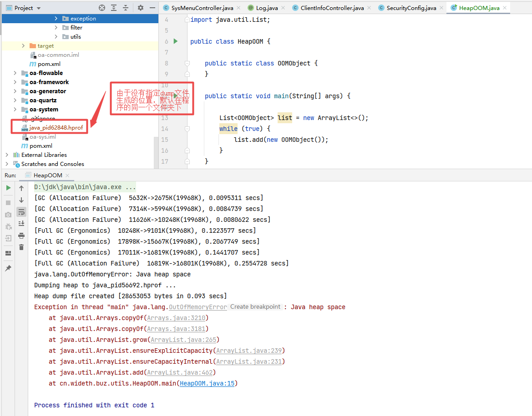Open ArrayList.java:462 stack trace link
The height and width of the screenshot is (416, 532).
pos(180,373)
